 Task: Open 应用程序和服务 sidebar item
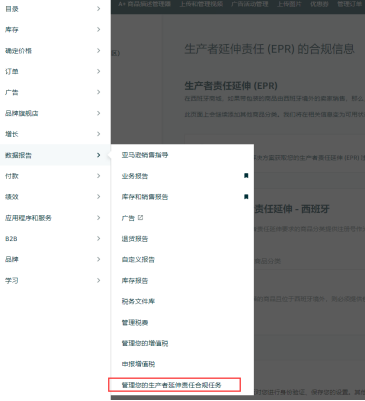[x=28, y=218]
